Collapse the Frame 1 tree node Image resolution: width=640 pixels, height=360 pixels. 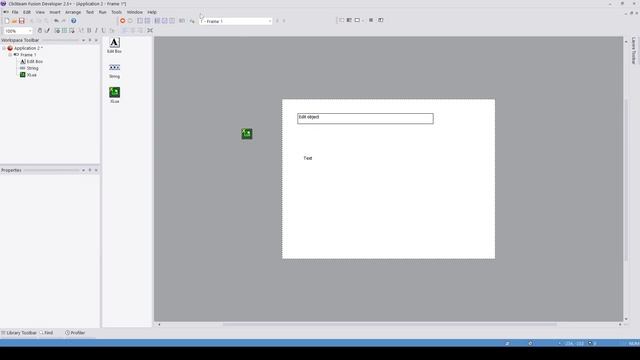point(10,55)
